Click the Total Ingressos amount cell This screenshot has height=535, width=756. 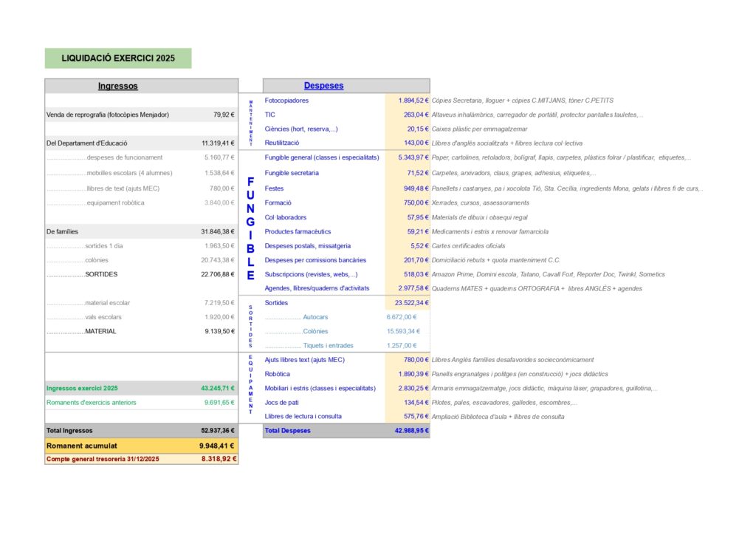coord(217,430)
